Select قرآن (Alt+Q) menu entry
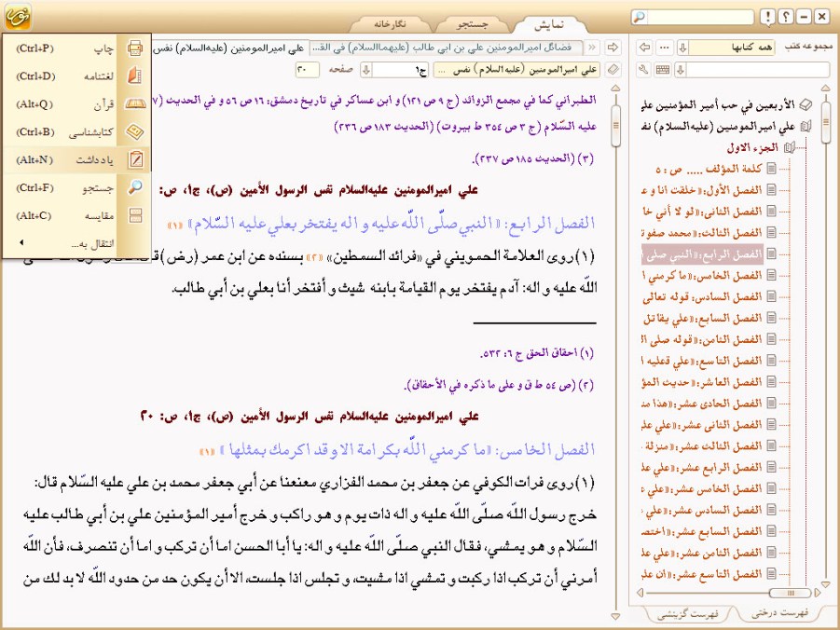The width and height of the screenshot is (840, 630). pos(76,104)
